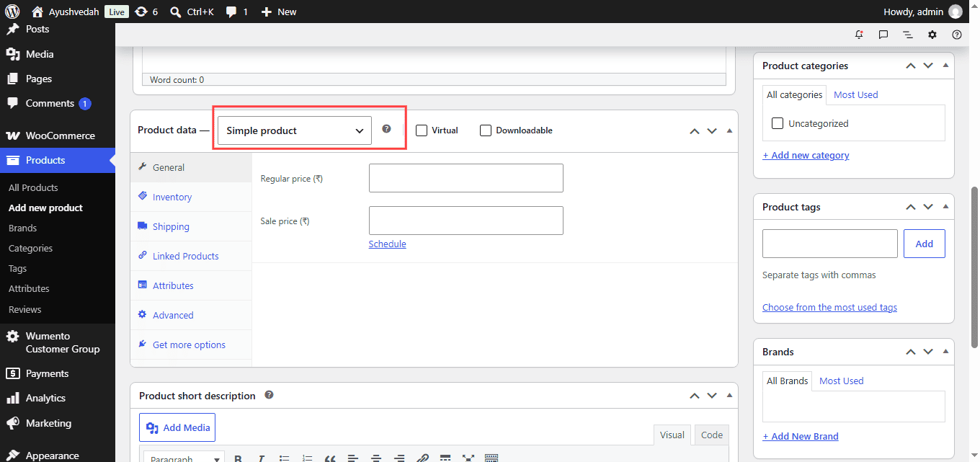Screen dimensions: 980x462
Task: Open the WordPress logo menu
Action: [12, 12]
